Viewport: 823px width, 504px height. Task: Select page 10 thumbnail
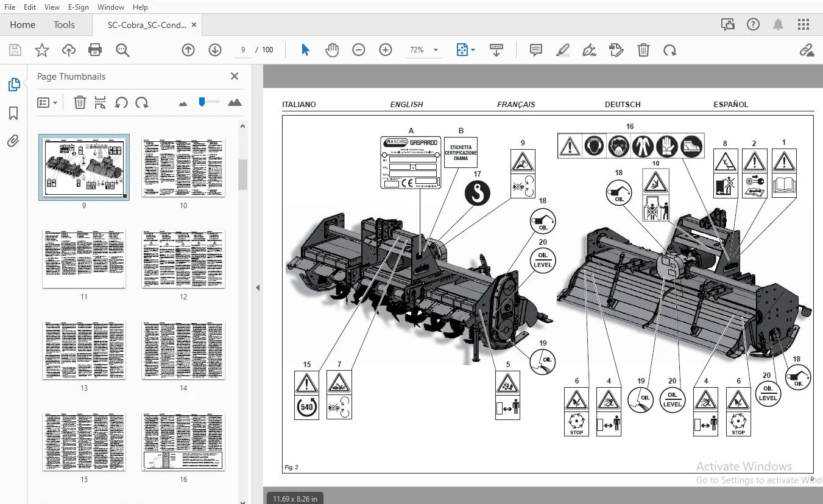coord(183,167)
